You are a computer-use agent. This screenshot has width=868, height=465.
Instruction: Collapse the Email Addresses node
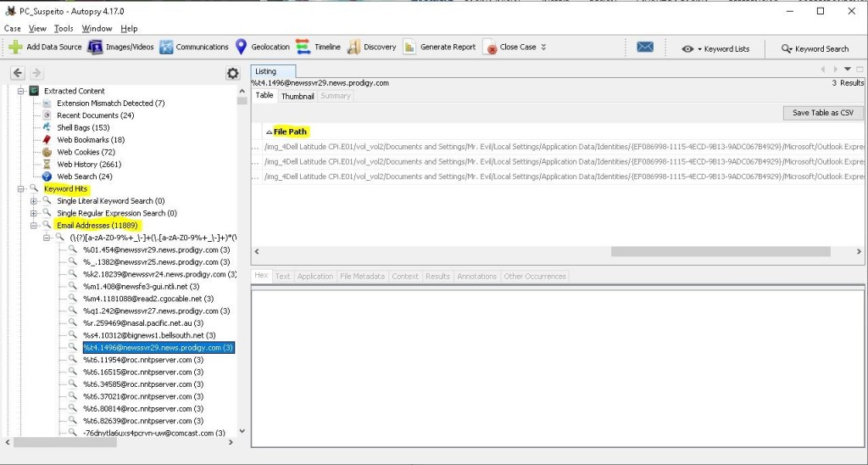tap(34, 225)
